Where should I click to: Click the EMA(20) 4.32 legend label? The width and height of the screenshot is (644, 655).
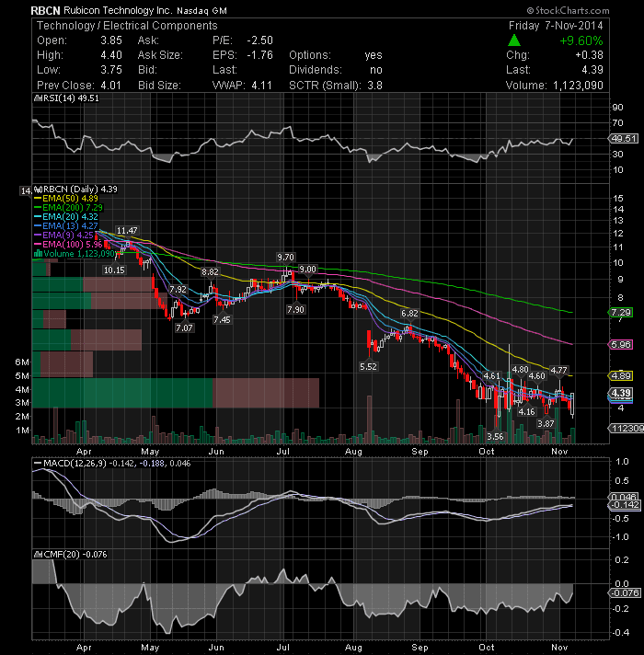pos(70,217)
